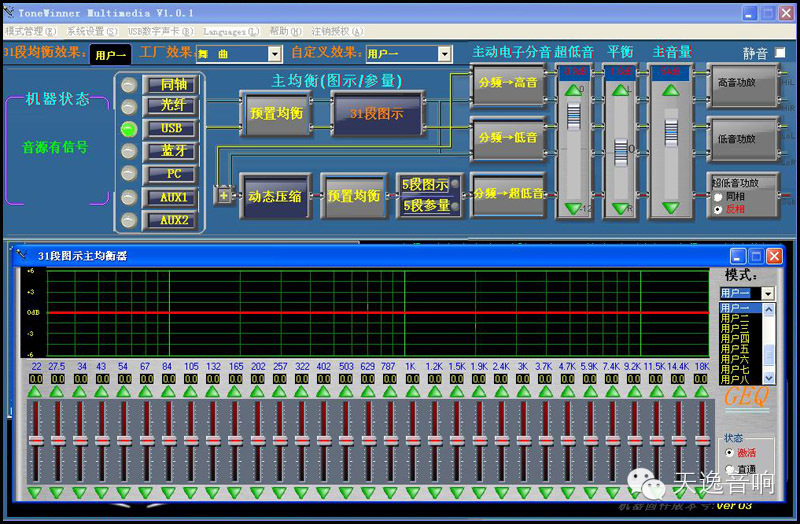Click balance down arrow toward R

point(620,208)
